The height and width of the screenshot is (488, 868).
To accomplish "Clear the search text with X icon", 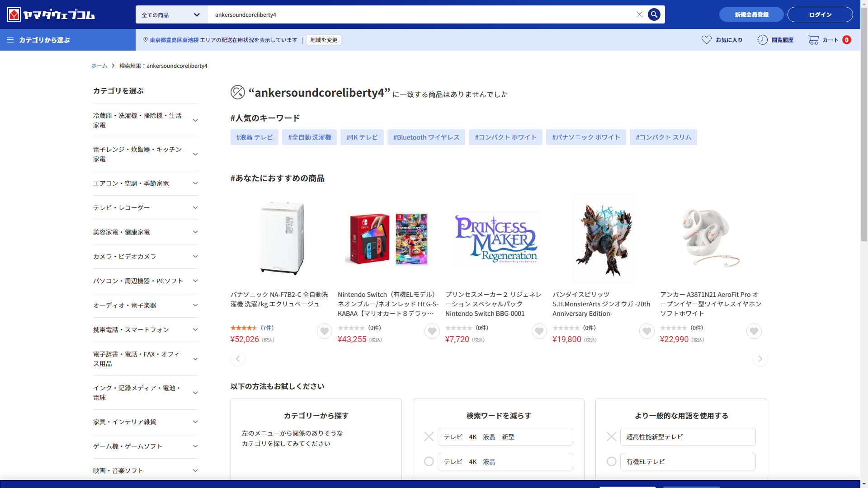I will (x=639, y=14).
